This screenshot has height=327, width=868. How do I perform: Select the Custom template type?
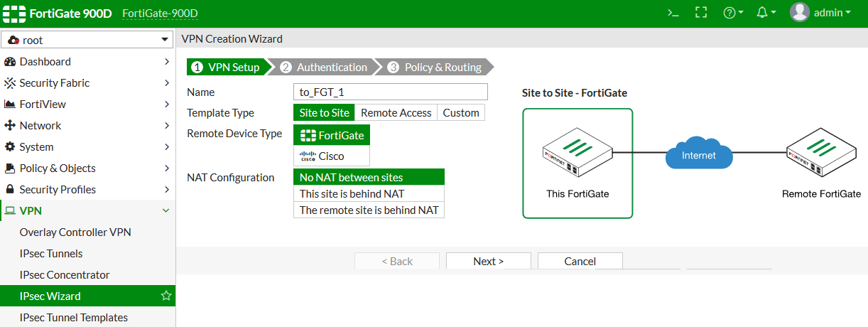click(461, 112)
